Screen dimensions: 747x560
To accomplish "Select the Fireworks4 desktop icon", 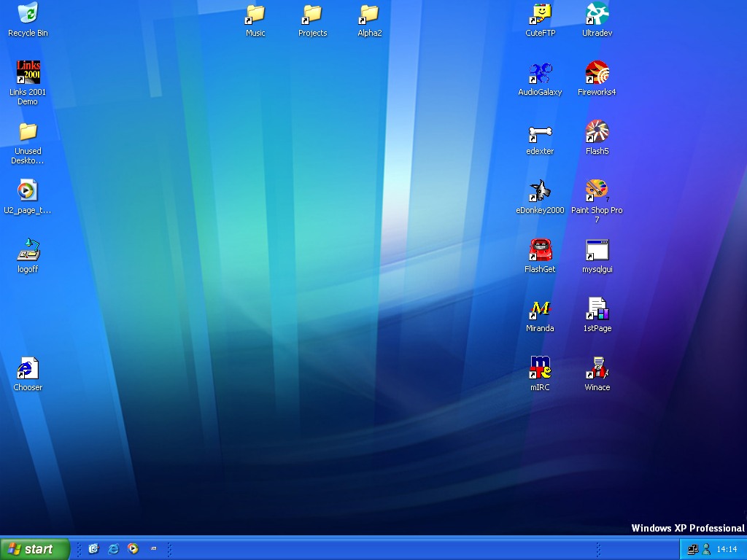I will coord(597,73).
